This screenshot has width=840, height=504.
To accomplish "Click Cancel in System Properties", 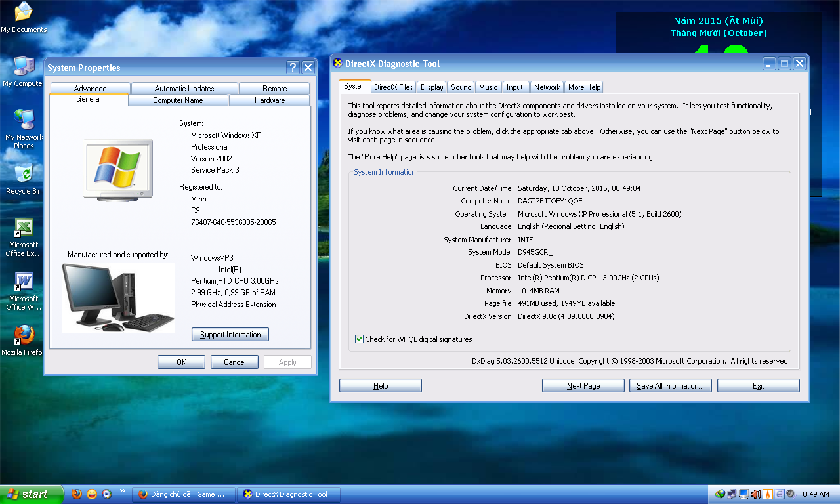I will [x=234, y=362].
